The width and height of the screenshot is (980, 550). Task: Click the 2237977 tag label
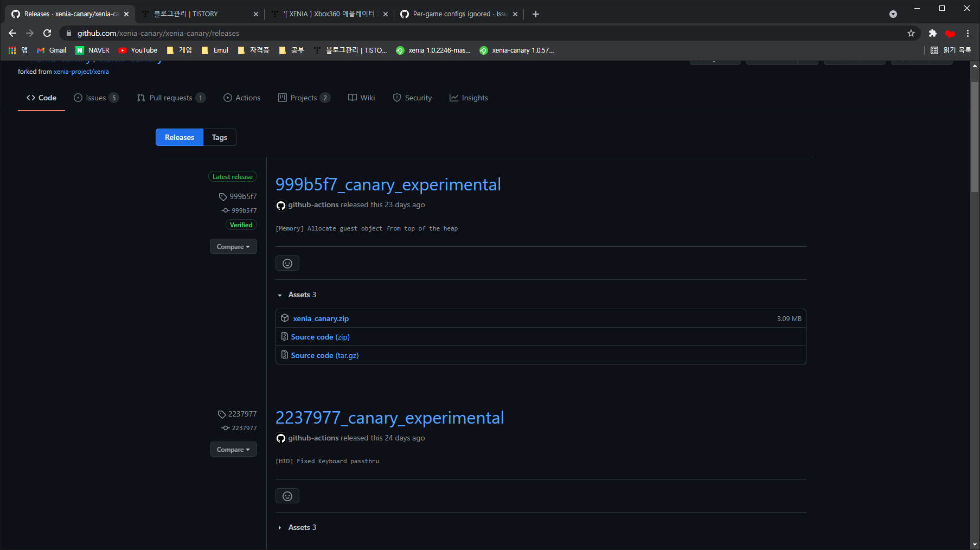[x=237, y=414]
